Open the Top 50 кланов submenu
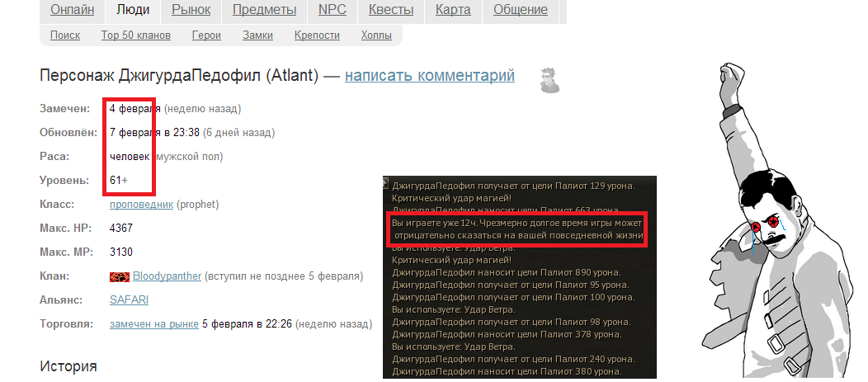This screenshot has height=382, width=868. (135, 35)
